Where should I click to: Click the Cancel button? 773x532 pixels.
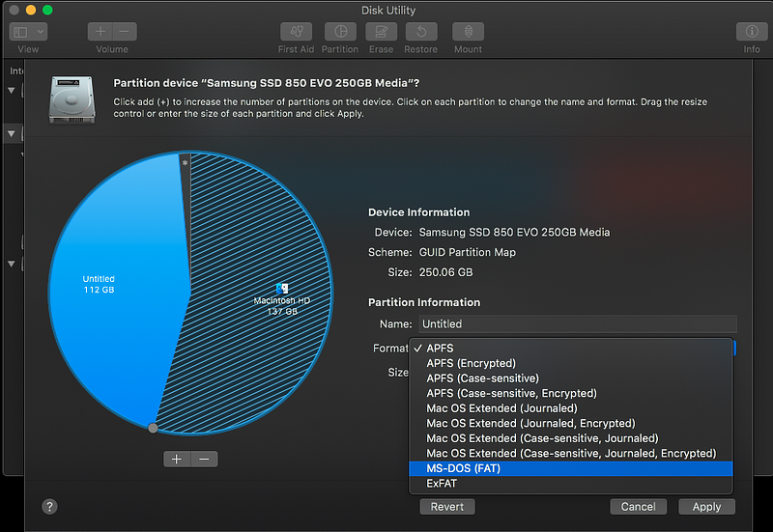638,506
